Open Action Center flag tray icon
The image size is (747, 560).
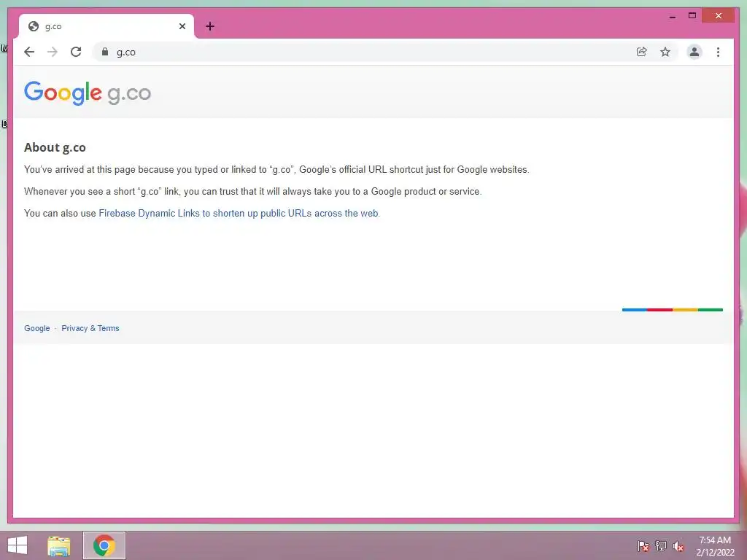[643, 545]
